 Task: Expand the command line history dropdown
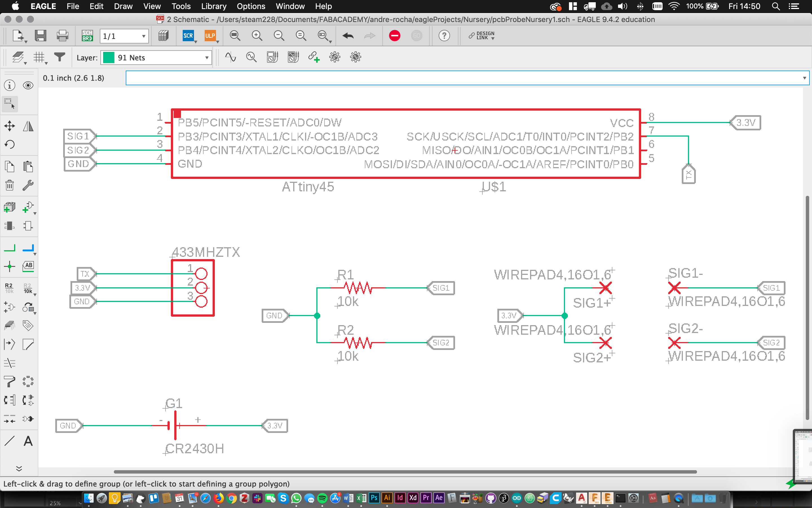click(804, 78)
